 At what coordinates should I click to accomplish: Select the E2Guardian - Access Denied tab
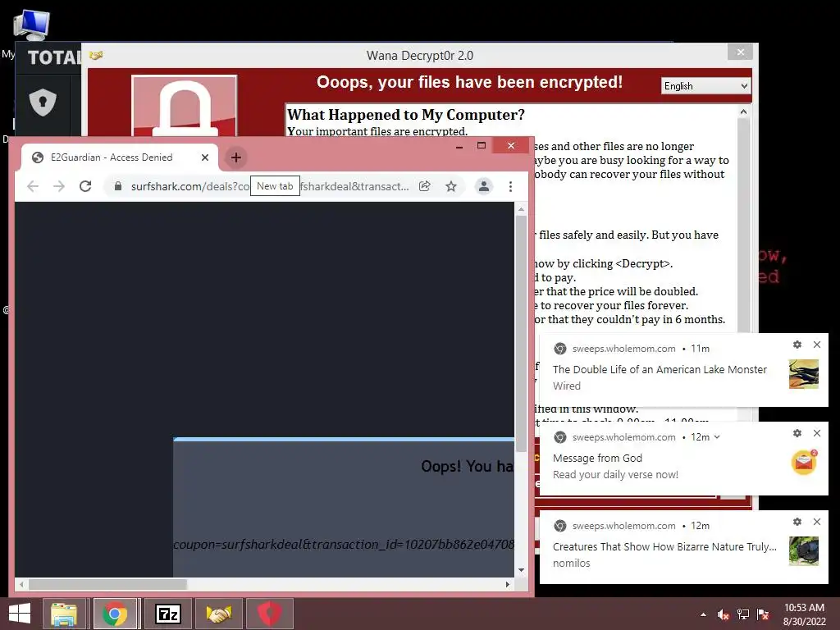(120, 157)
